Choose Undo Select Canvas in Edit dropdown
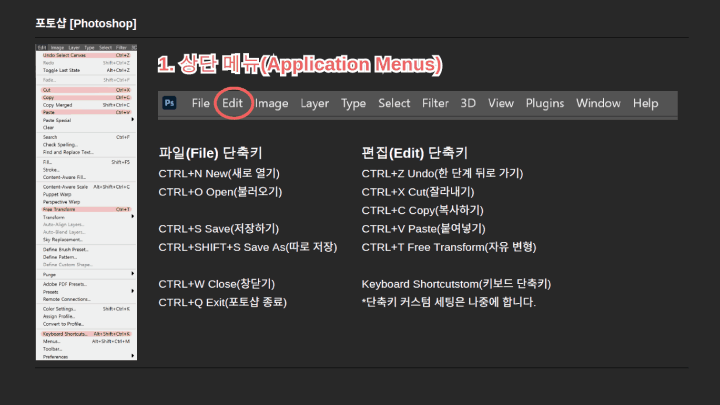Screen dimensions: 720x405 [x=86, y=55]
